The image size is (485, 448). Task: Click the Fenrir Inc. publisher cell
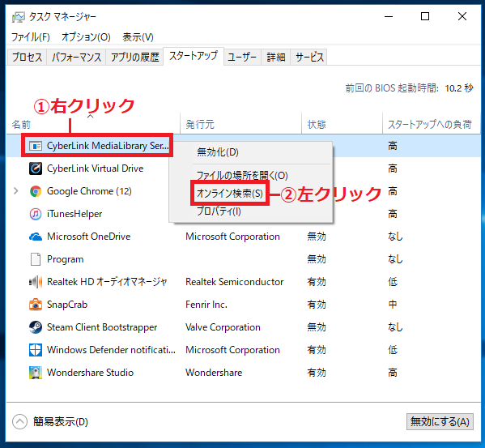click(x=206, y=305)
